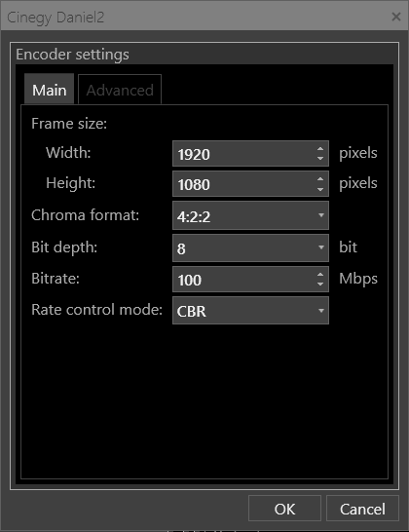
Task: Click the 'Frame size:' label
Action: tap(69, 124)
